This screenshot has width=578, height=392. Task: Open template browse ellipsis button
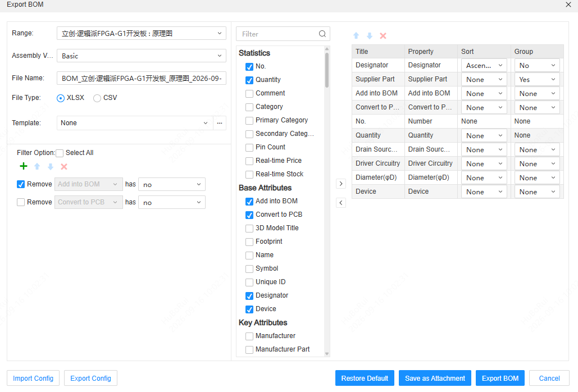click(220, 123)
